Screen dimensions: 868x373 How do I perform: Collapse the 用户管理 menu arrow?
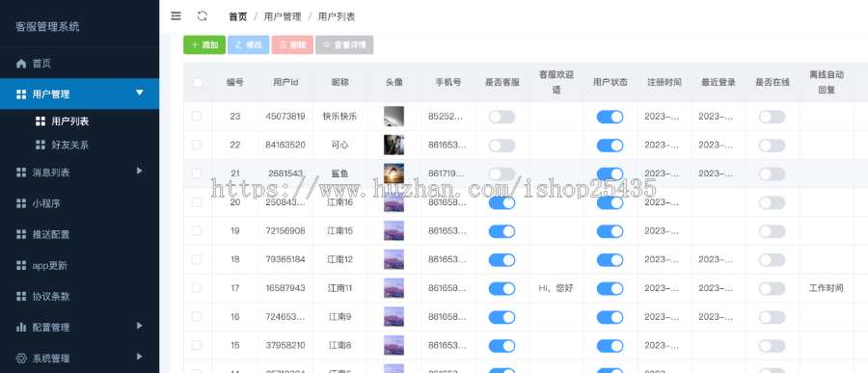pos(140,93)
